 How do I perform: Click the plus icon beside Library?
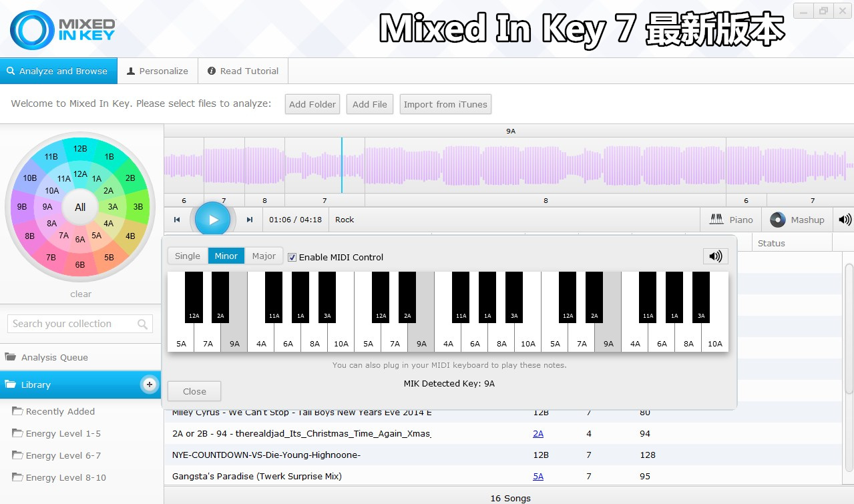click(x=149, y=384)
